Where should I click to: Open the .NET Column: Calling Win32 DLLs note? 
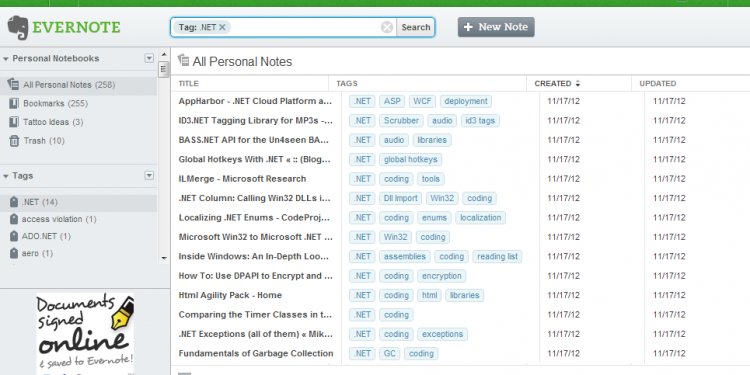pos(255,198)
